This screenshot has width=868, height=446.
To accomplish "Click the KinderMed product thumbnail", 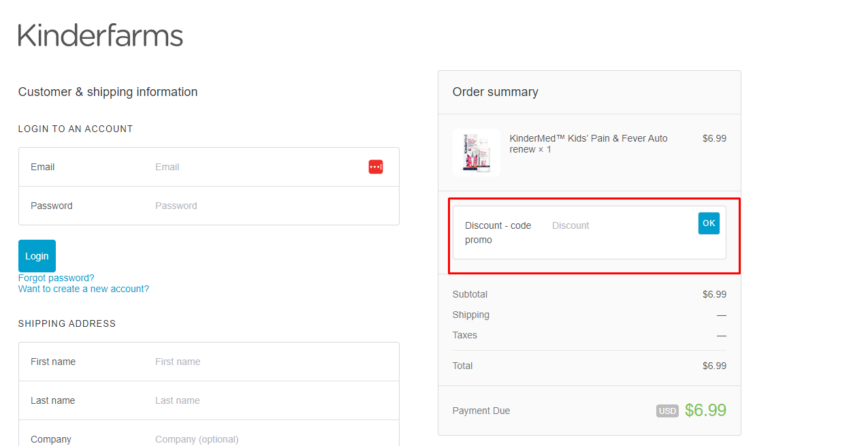I will (x=477, y=153).
